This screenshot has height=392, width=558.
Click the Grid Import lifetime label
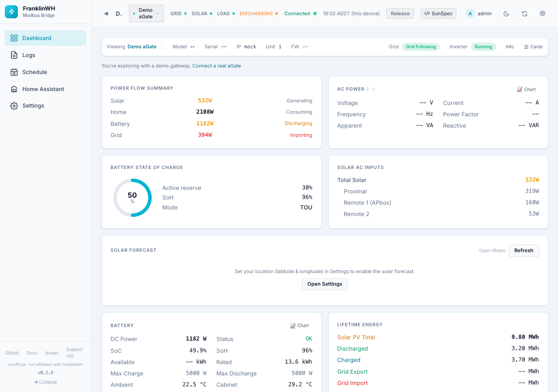[x=352, y=383]
